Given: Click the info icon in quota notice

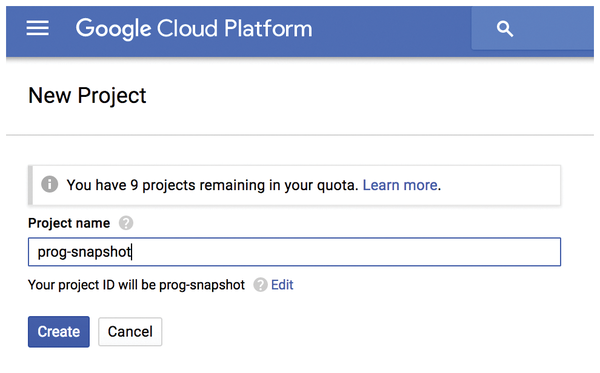Looking at the screenshot, I should pos(50,184).
